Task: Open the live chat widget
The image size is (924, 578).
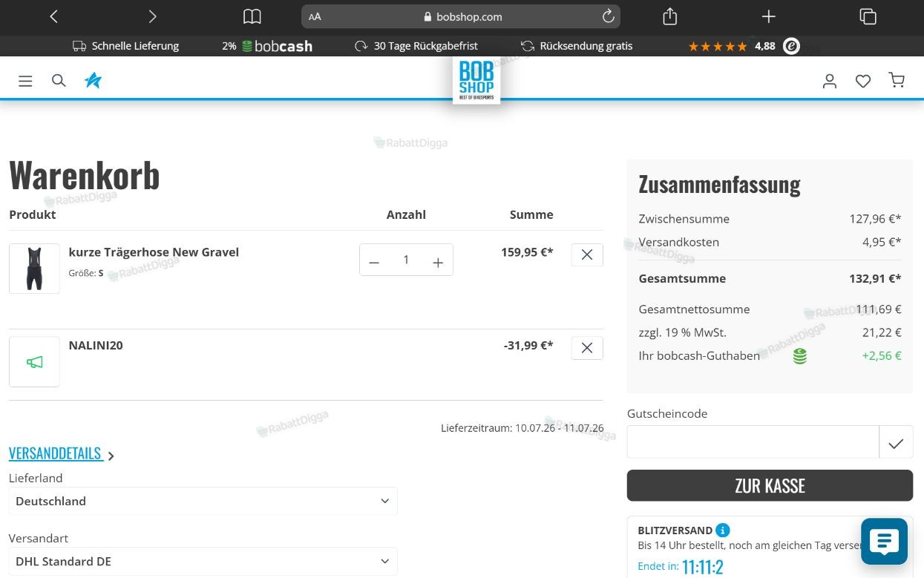Action: (x=884, y=542)
